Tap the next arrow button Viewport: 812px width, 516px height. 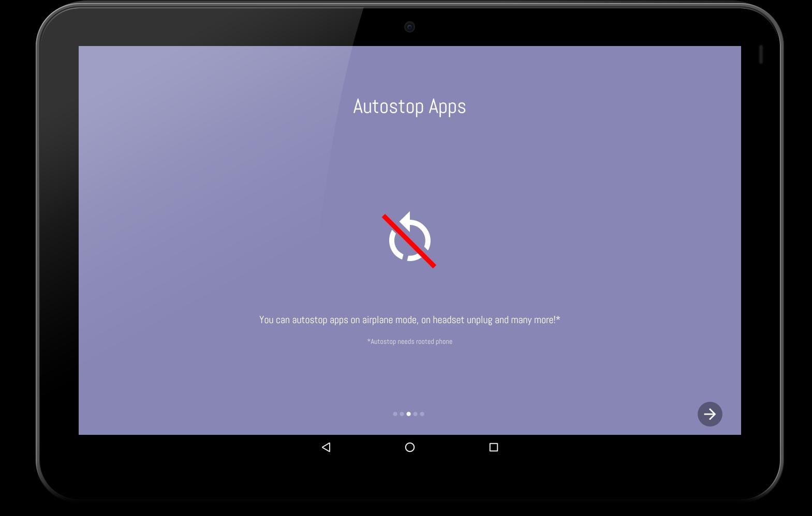[710, 414]
